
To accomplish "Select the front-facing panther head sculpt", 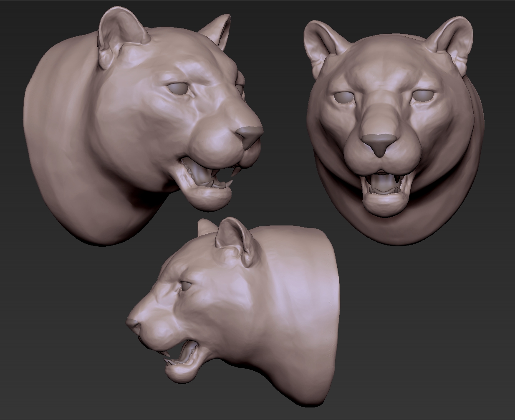I will [394, 132].
